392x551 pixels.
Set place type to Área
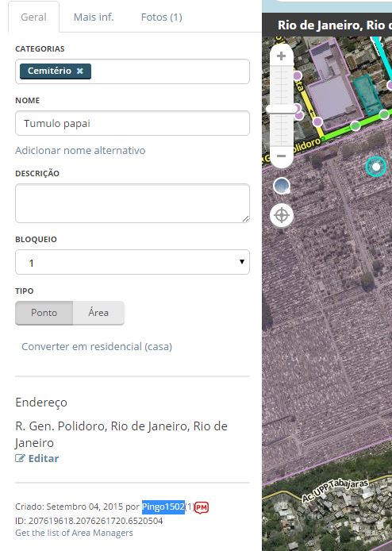coord(98,313)
